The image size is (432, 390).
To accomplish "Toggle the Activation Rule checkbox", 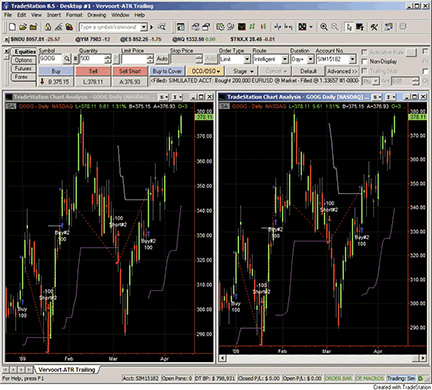I will (x=364, y=52).
